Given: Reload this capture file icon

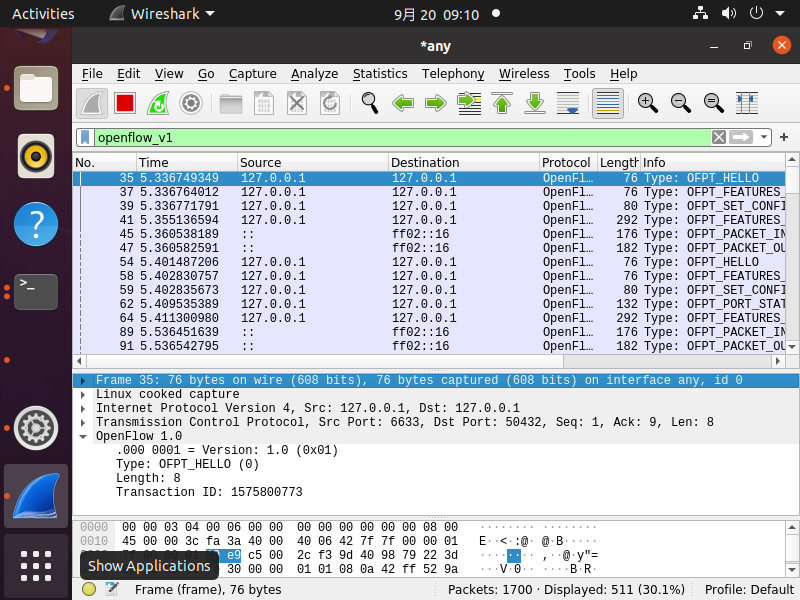Looking at the screenshot, I should [x=330, y=104].
